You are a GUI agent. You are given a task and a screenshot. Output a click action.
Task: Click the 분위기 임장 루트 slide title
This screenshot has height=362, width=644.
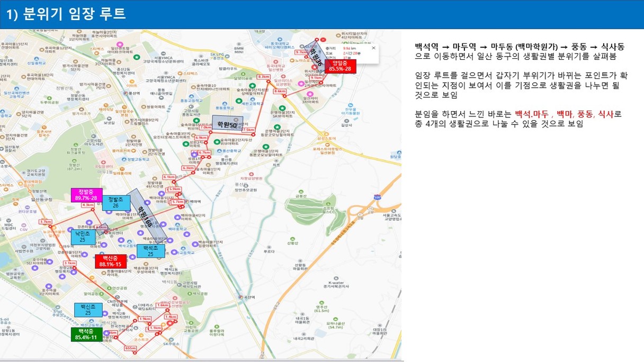(66, 14)
